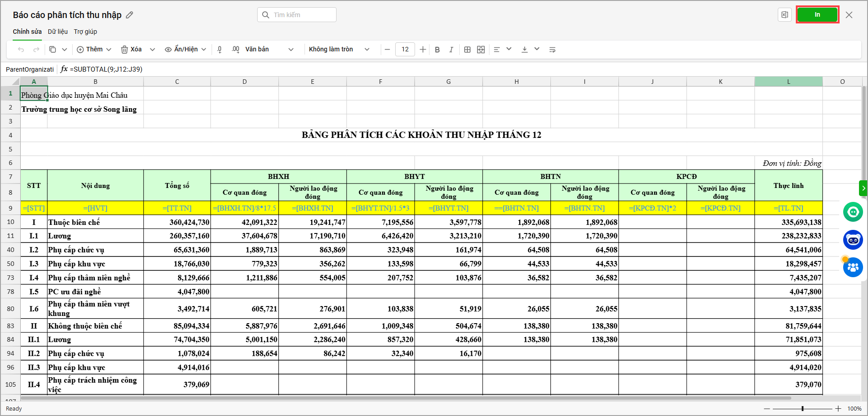Click the decrease decimal places icon
This screenshot has height=416, width=868.
220,50
